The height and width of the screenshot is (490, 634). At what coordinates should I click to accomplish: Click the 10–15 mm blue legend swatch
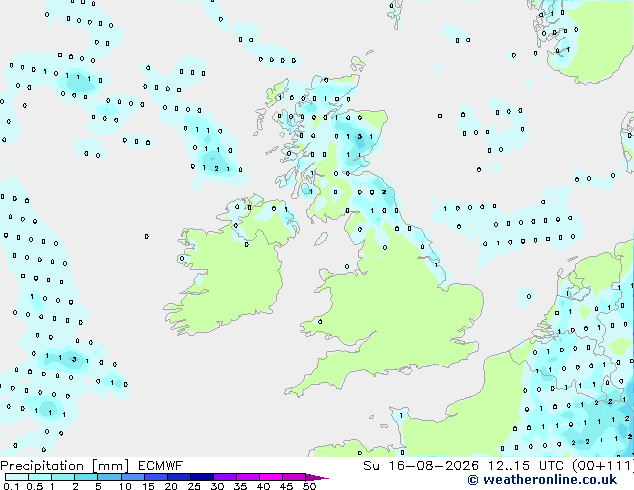[132, 477]
